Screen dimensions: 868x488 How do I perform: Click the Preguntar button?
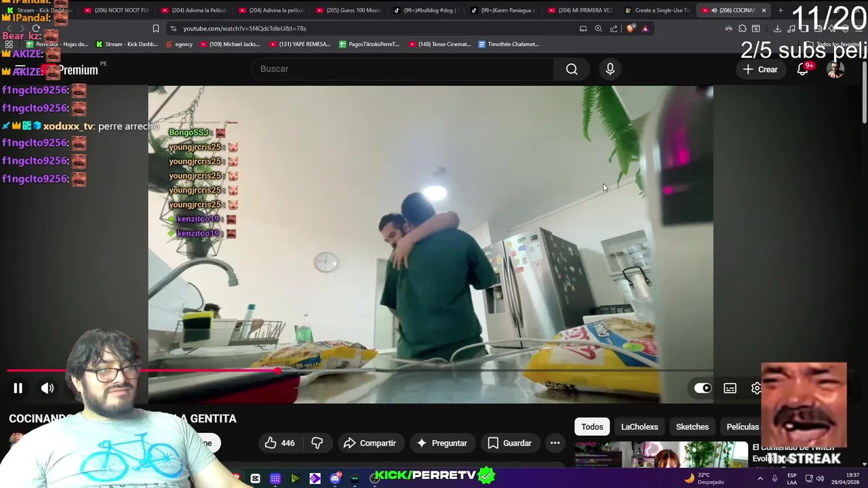442,443
